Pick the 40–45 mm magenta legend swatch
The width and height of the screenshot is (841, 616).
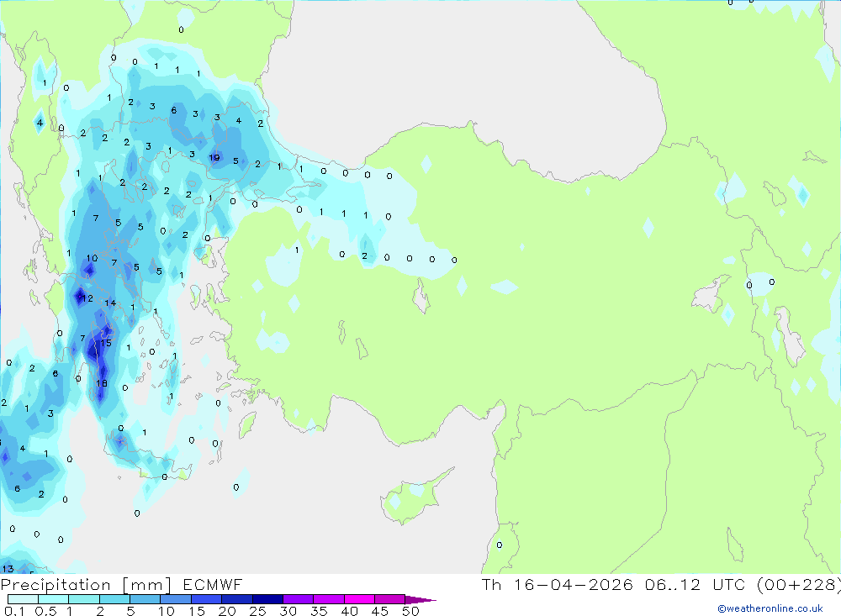[359, 599]
